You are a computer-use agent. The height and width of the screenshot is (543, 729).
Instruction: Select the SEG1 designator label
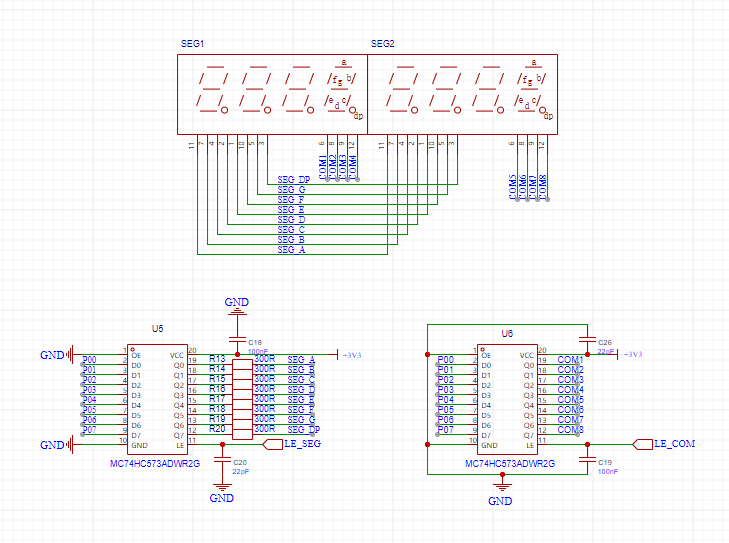coord(192,44)
